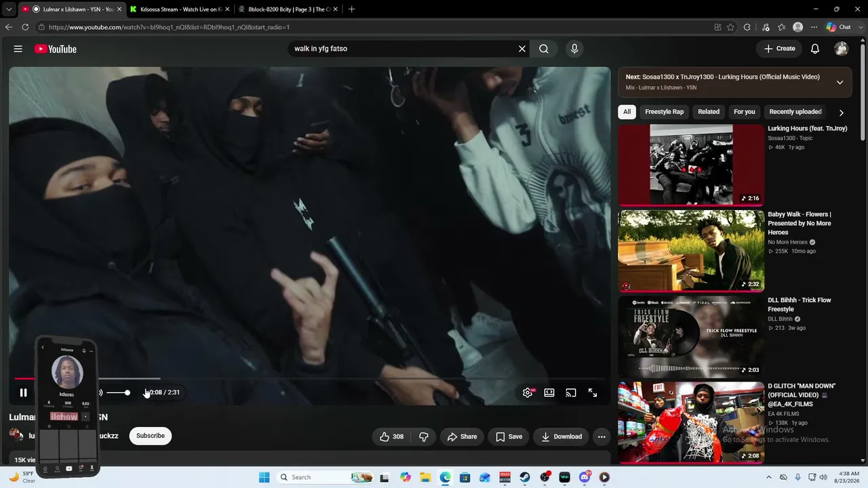
Task: Open the DLL Bihhh Trick Flow thumbnail
Action: click(x=691, y=337)
